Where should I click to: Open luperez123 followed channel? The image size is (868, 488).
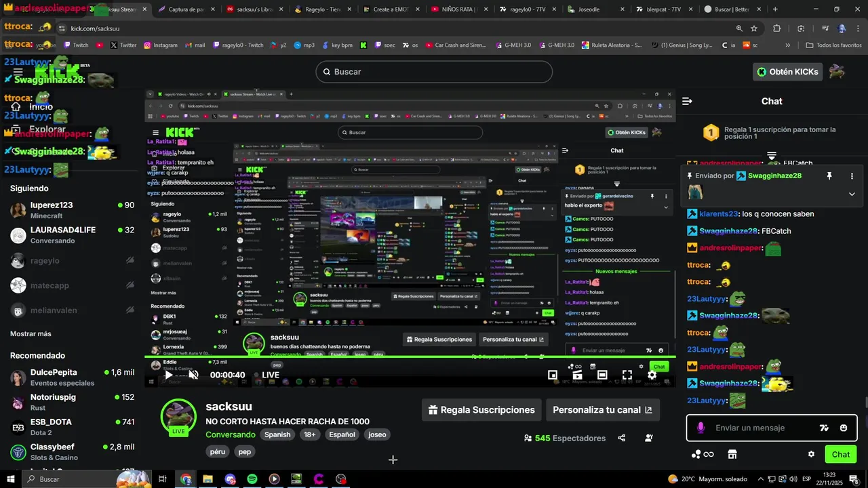(71, 210)
